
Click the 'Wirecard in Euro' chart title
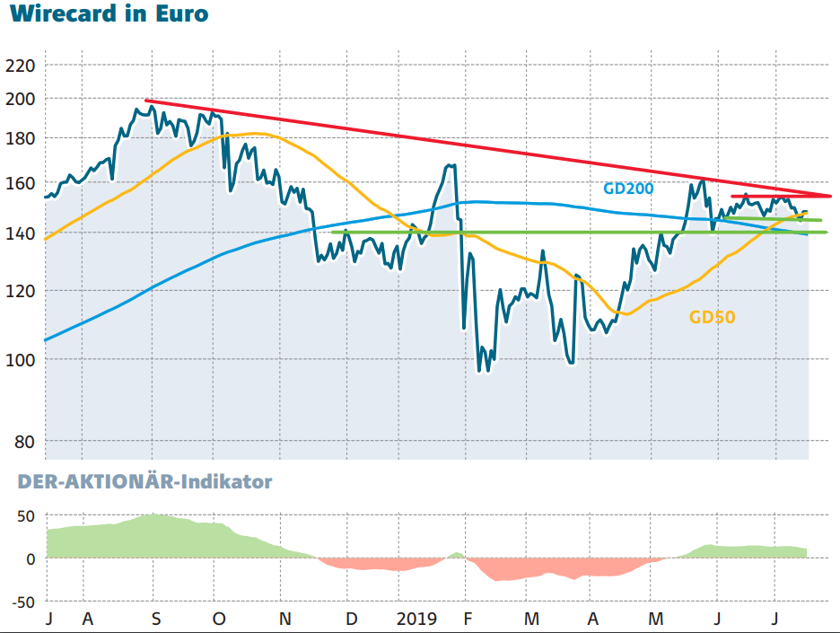coord(109,13)
